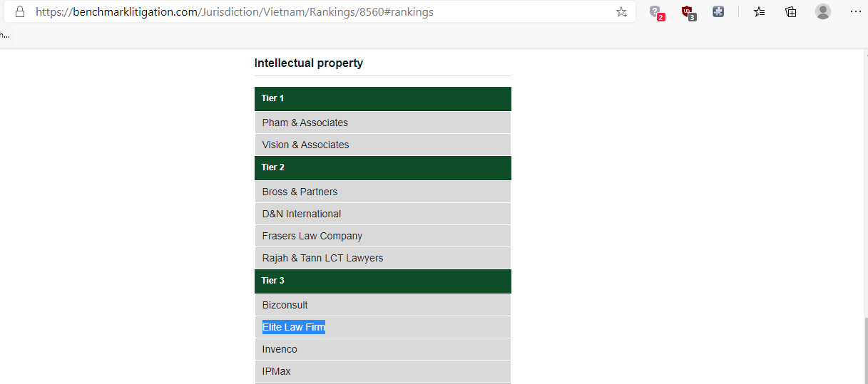Viewport: 868px width, 384px height.
Task: Open the Collections panel
Action: coord(791,12)
